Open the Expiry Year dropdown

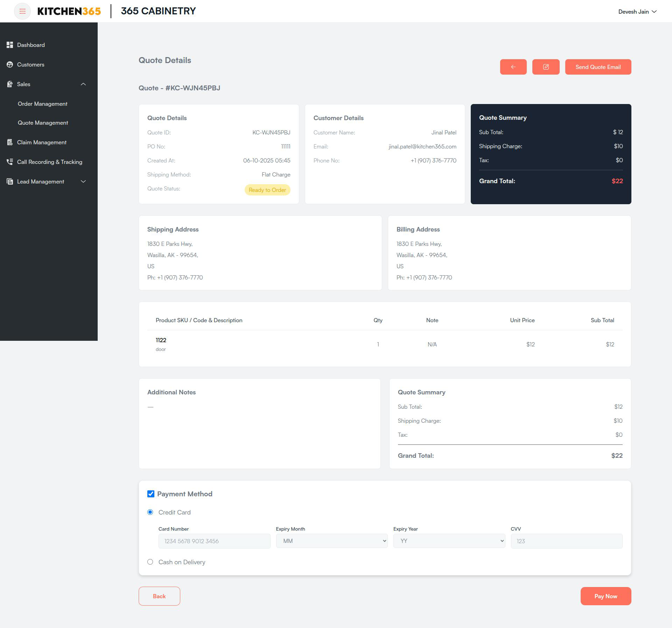(449, 541)
